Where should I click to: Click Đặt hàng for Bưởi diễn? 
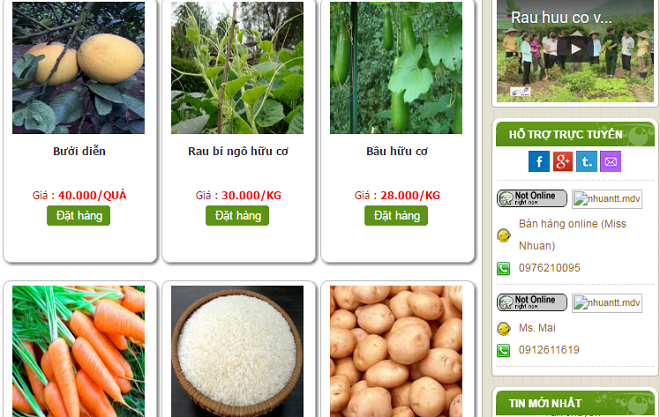(78, 216)
